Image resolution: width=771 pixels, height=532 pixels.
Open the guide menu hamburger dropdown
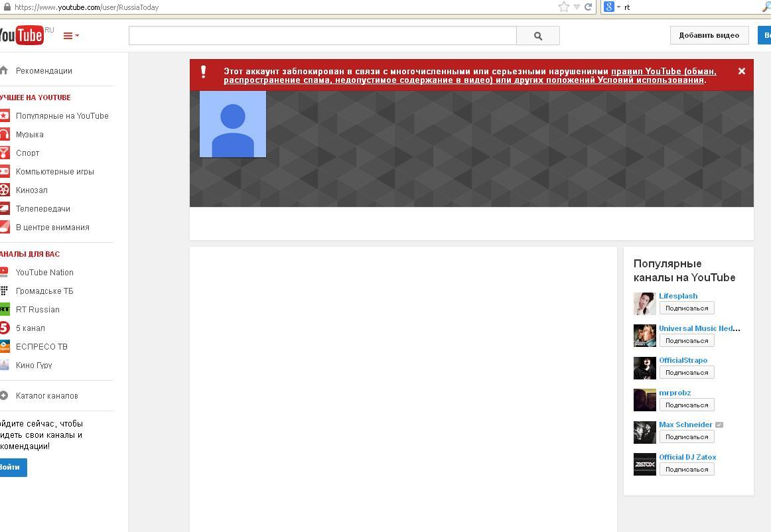tap(70, 36)
